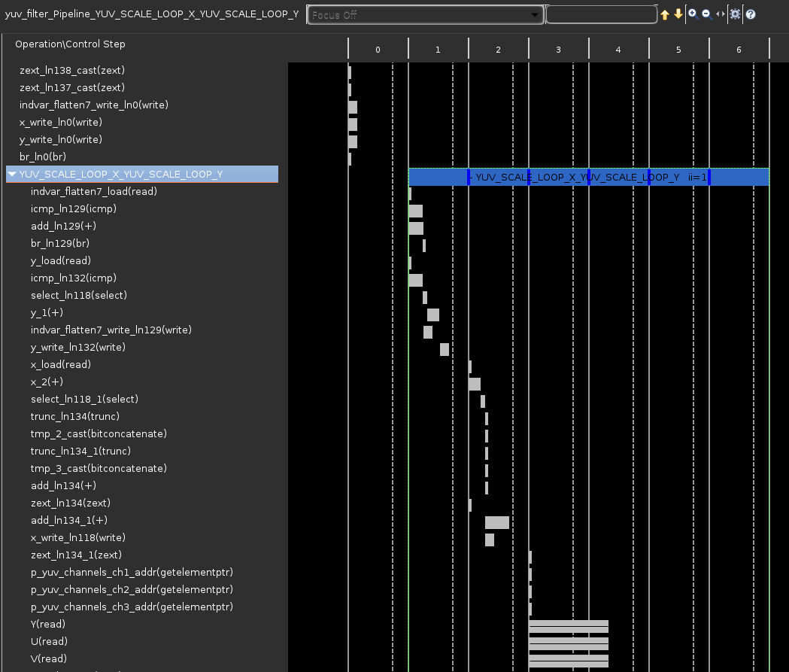Select the Y(read) operation row
Viewport: 789px width, 672px height.
click(48, 625)
